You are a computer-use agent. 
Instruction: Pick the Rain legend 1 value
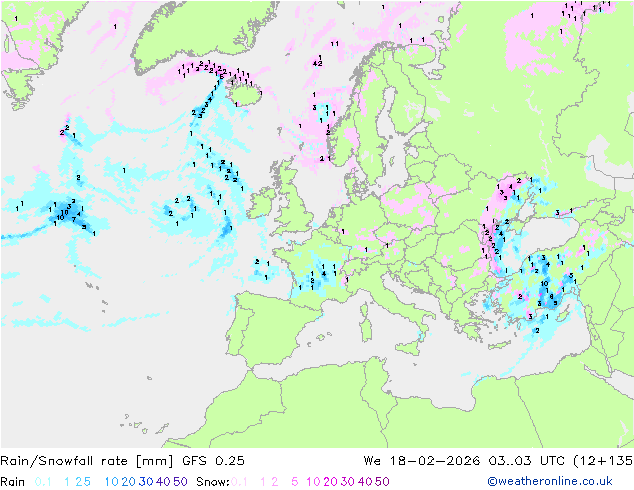tap(67, 482)
